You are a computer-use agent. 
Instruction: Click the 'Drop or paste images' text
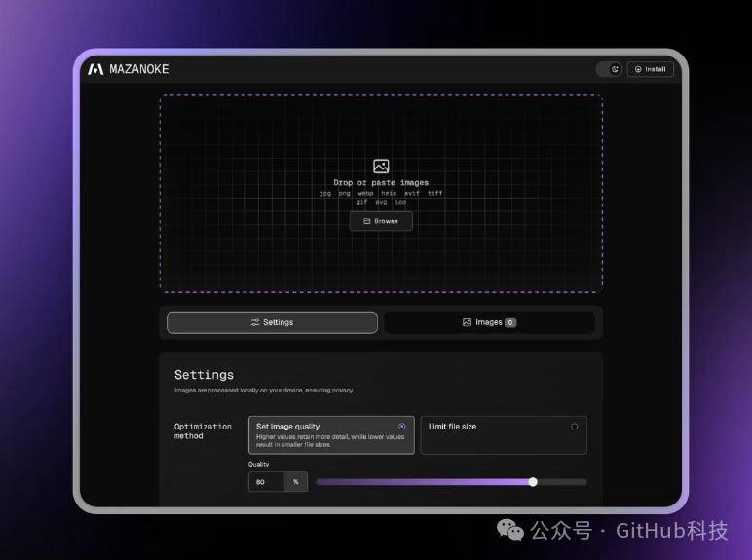pos(381,183)
